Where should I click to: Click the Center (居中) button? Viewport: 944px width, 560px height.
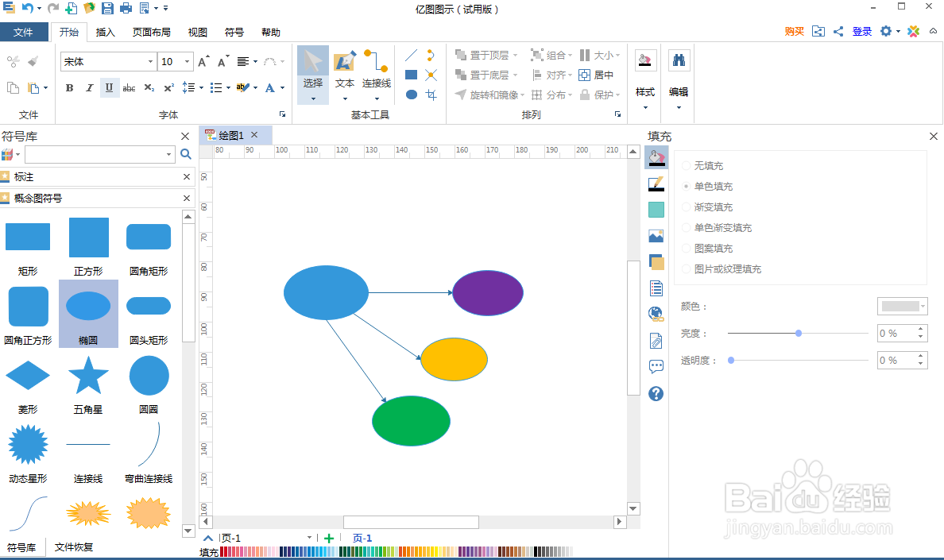[x=596, y=75]
